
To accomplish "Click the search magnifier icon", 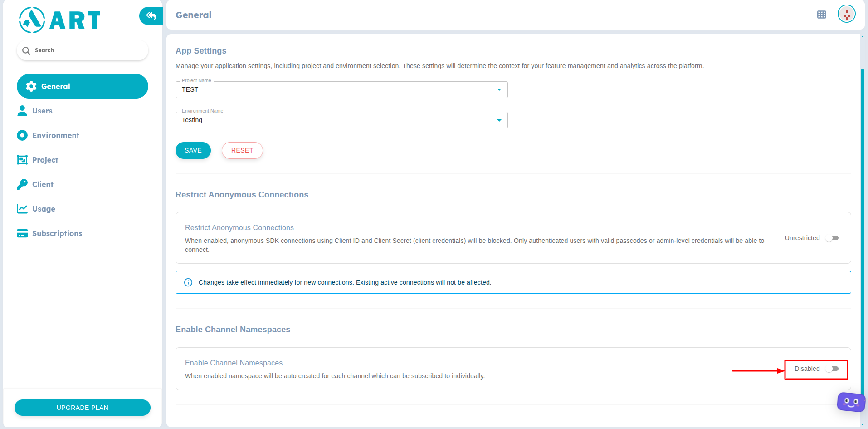I will (x=26, y=50).
